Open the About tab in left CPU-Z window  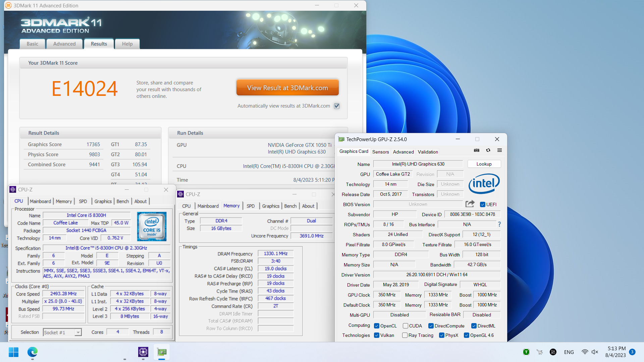(x=141, y=201)
